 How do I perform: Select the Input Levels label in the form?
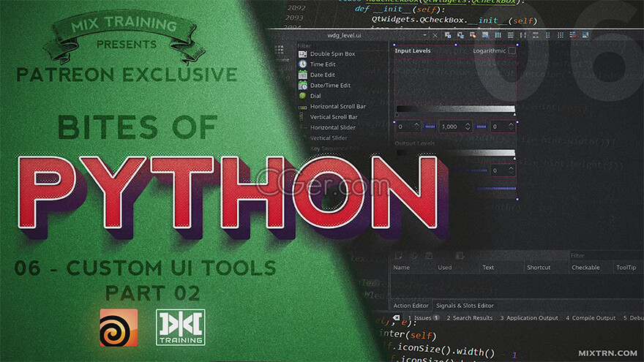tap(412, 51)
